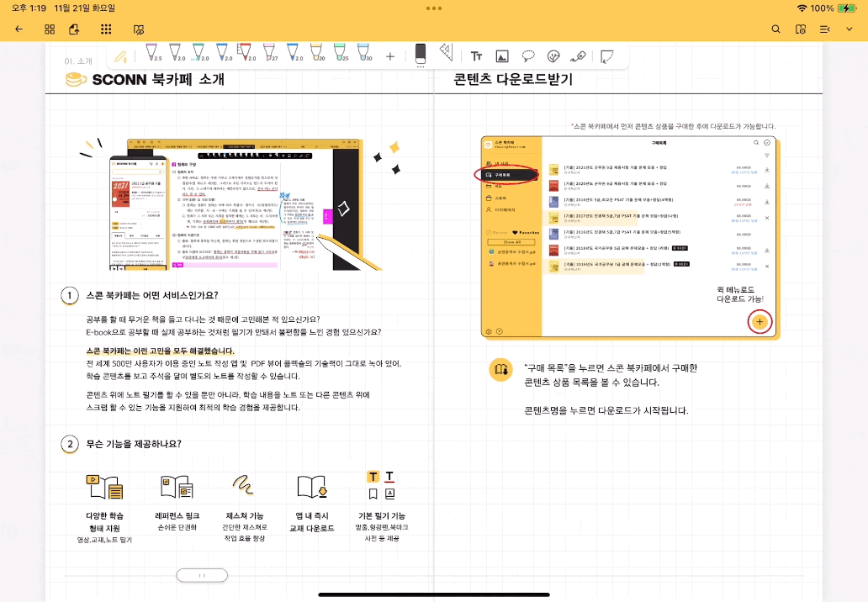Screen dimensions: 868x602
Task: Collapse the toolbar with the chevron down
Action: (849, 29)
